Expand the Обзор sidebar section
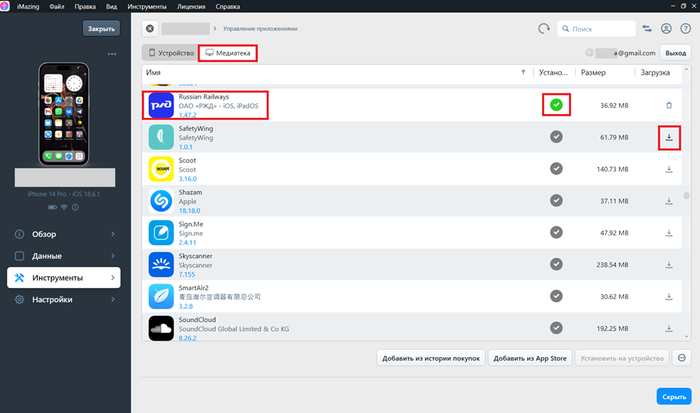The height and width of the screenshot is (413, 700). click(x=64, y=234)
